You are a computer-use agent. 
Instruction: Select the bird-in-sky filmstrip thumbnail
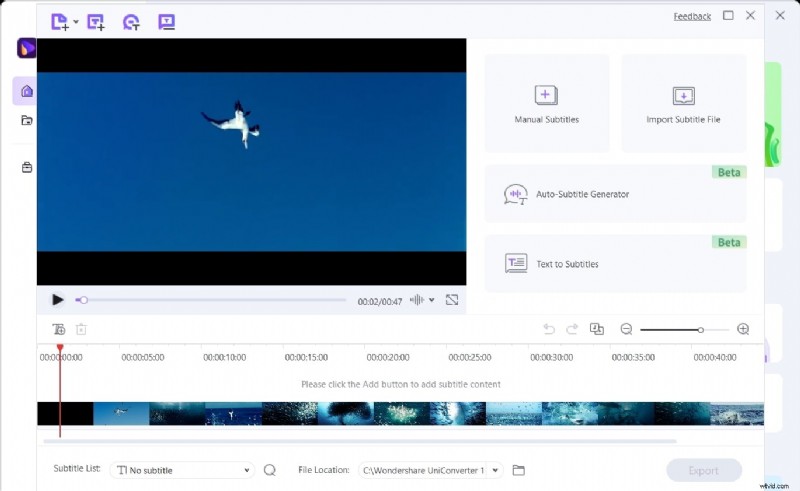[x=121, y=413]
